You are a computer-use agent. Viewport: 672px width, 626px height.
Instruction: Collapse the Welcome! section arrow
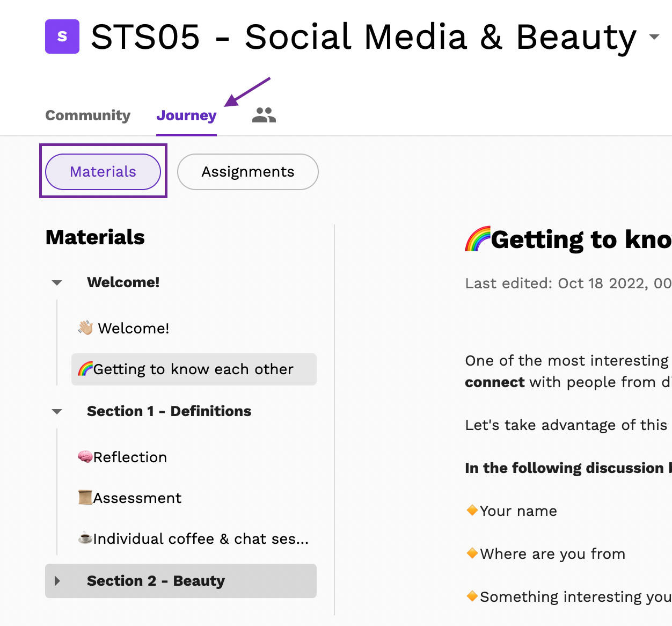(57, 282)
